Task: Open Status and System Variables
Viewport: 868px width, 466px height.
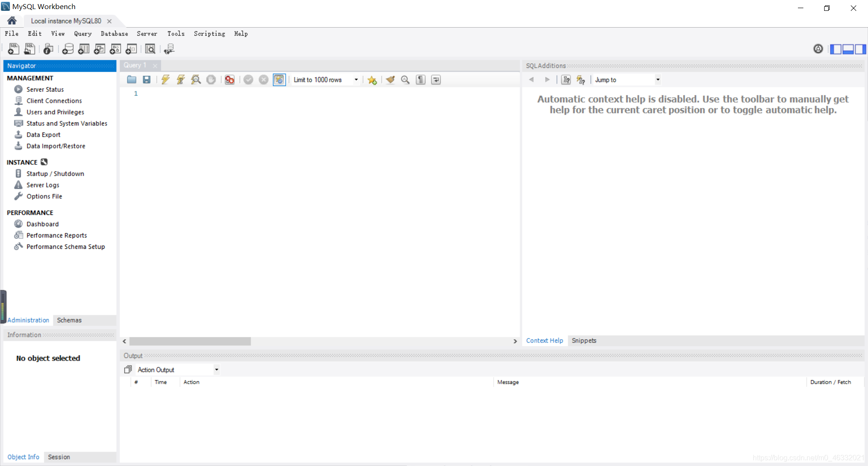Action: pos(66,123)
